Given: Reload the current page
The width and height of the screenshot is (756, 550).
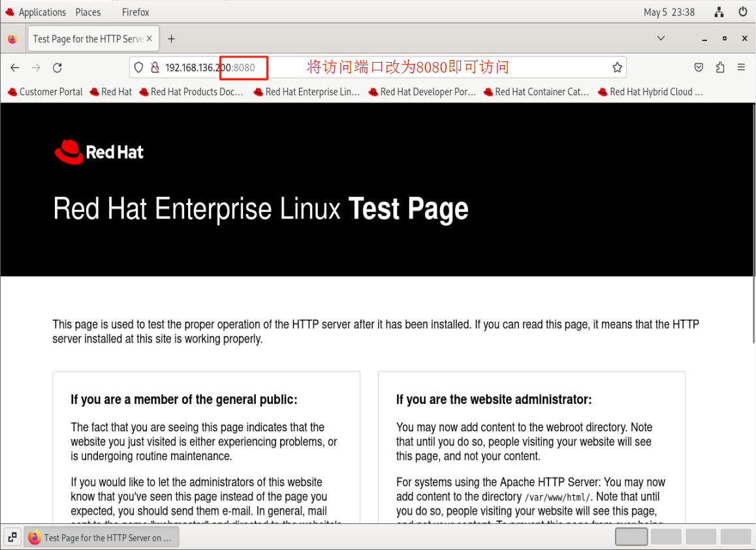Looking at the screenshot, I should pos(57,67).
